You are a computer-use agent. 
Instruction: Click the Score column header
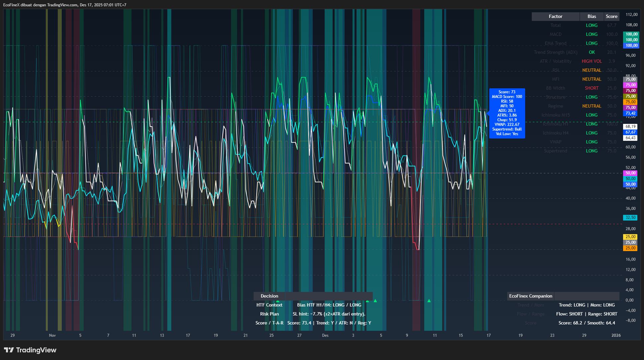pyautogui.click(x=611, y=16)
